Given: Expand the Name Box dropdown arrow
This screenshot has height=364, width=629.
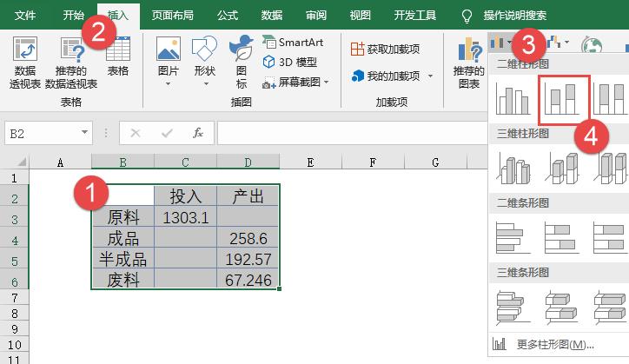Looking at the screenshot, I should (x=84, y=132).
